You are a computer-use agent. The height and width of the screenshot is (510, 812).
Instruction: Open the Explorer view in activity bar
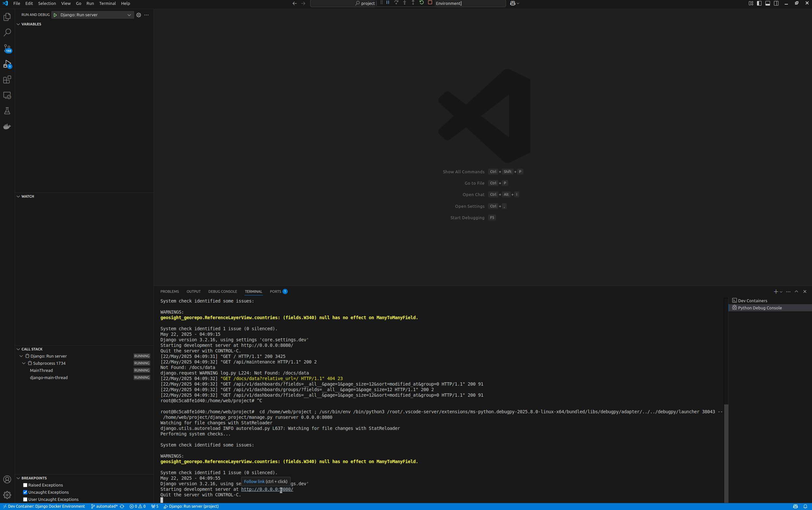pyautogui.click(x=7, y=17)
